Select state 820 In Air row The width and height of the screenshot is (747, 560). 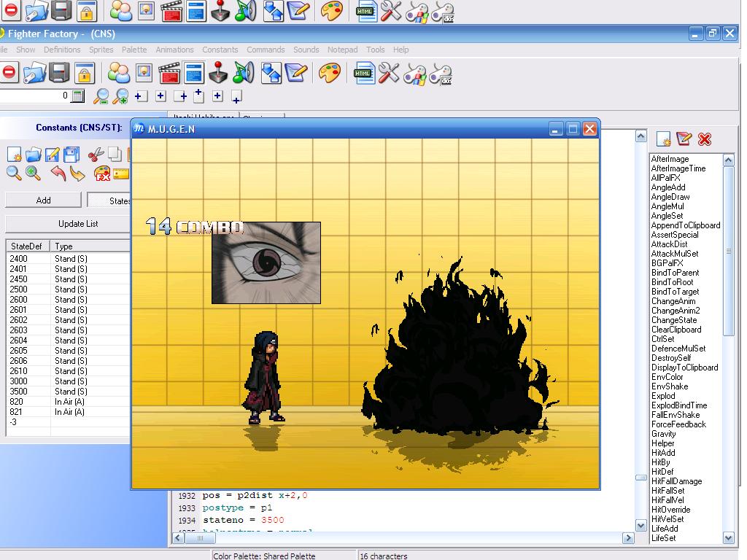tap(68, 402)
